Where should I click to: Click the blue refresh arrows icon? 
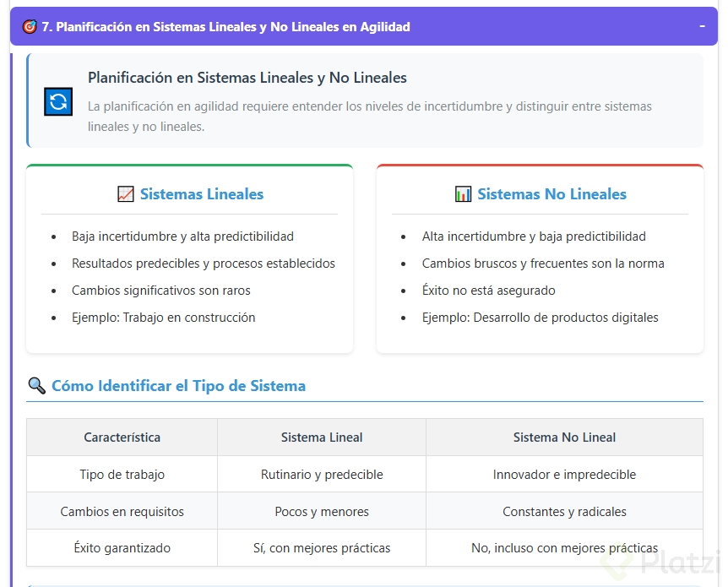pos(58,102)
